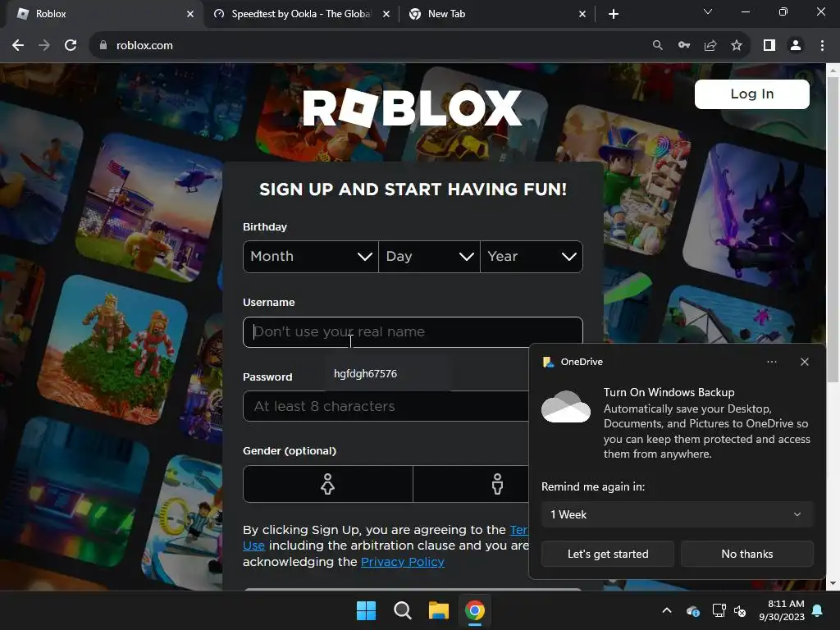This screenshot has height=630, width=840.
Task: Click the OneDrive tray icon
Action: (693, 610)
